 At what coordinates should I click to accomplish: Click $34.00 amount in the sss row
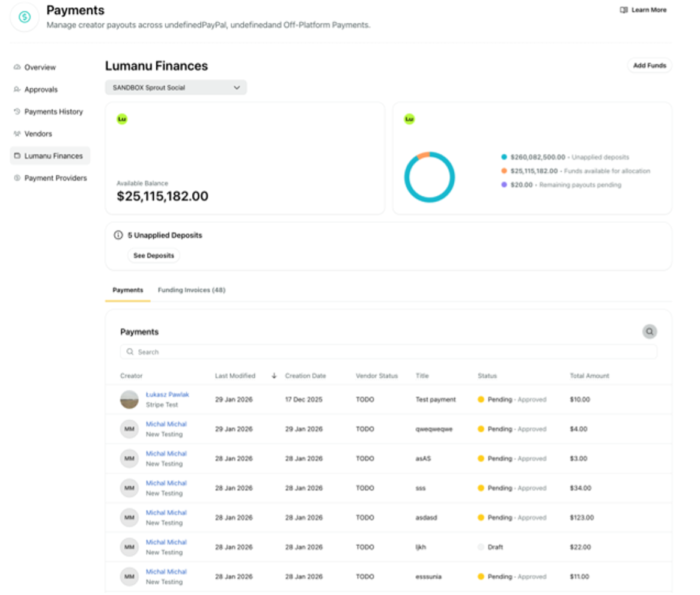pos(580,488)
